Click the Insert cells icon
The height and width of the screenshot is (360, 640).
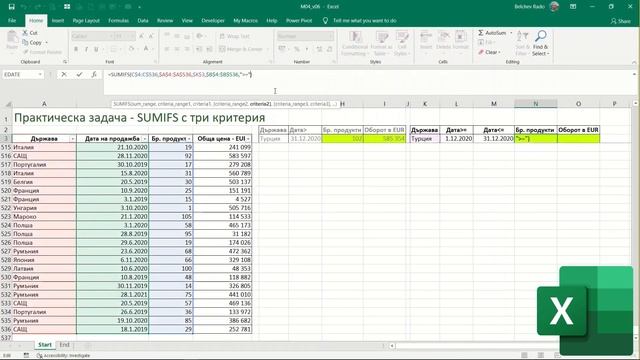pyautogui.click(x=426, y=37)
